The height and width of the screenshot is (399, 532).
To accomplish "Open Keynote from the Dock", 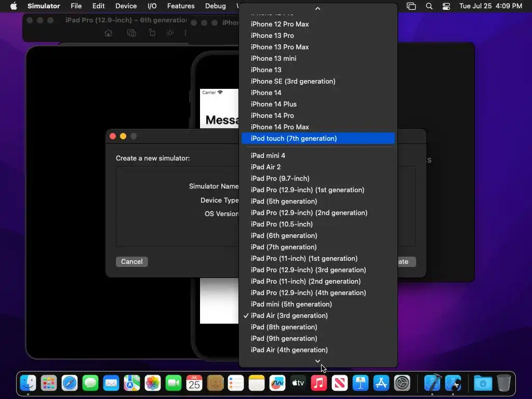I will [x=361, y=383].
